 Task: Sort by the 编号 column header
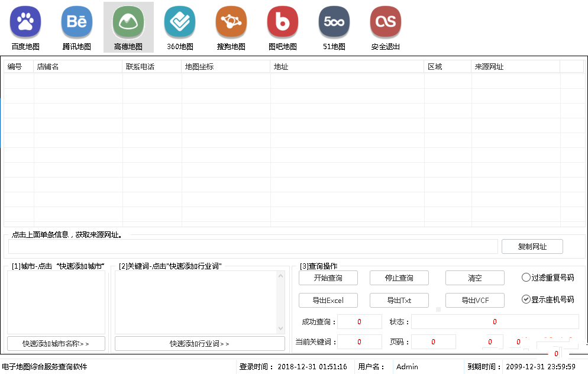19,67
